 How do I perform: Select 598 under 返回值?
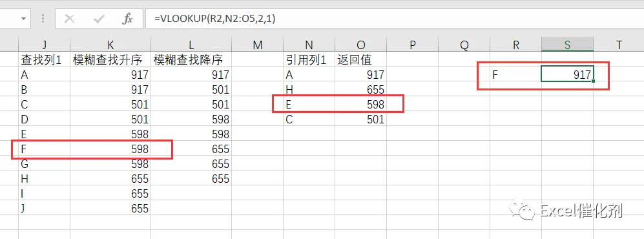pyautogui.click(x=360, y=104)
